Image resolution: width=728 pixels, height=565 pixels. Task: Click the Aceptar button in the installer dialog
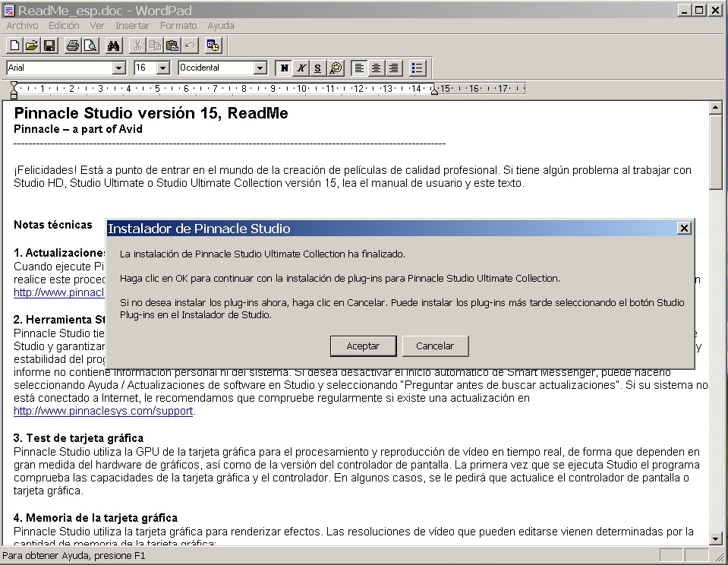tap(363, 346)
